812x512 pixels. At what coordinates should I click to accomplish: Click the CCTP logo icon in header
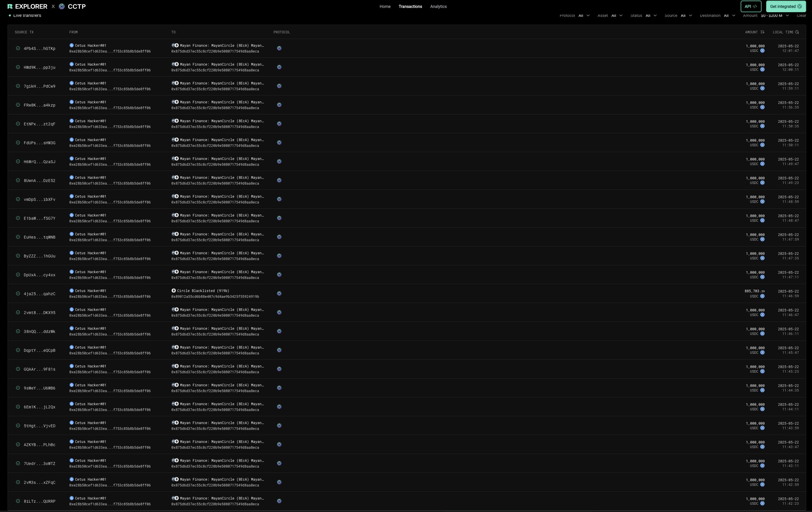(62, 6)
